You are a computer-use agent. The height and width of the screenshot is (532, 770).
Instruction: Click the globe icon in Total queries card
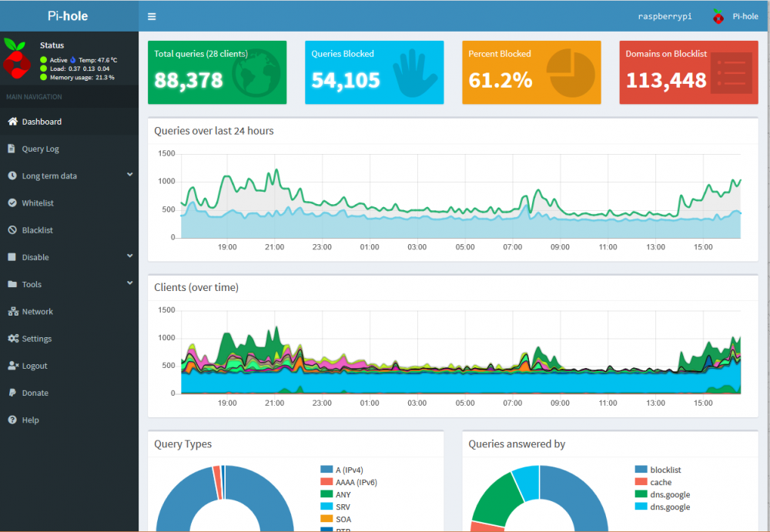click(256, 72)
